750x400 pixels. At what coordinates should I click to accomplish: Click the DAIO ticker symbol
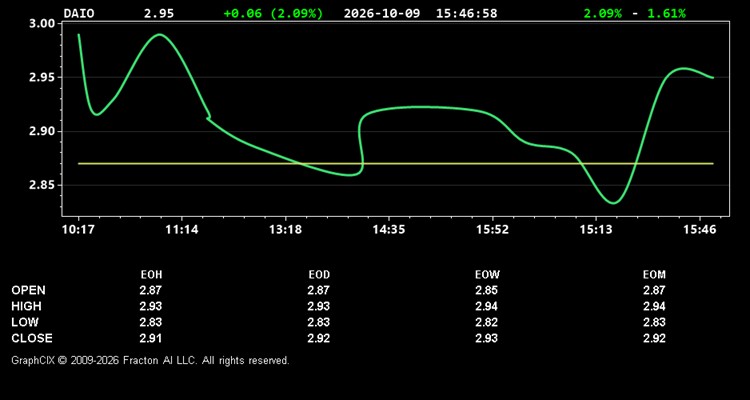(x=79, y=13)
